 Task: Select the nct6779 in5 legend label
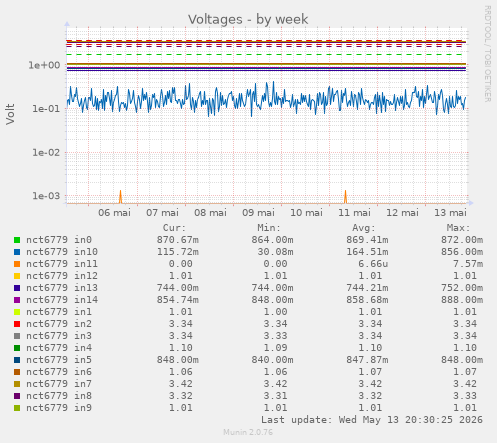[x=59, y=360]
